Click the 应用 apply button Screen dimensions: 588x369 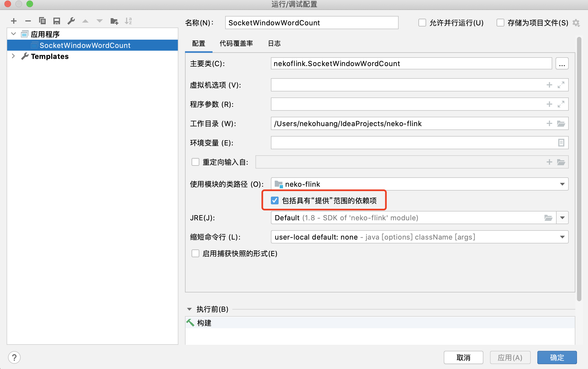tap(510, 357)
